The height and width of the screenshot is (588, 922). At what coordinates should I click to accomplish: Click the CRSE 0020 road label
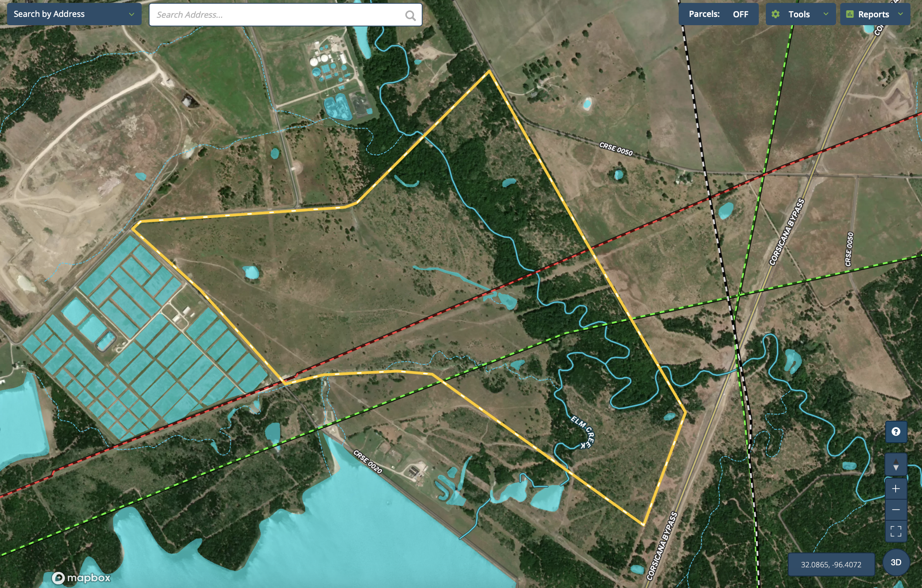tap(368, 462)
